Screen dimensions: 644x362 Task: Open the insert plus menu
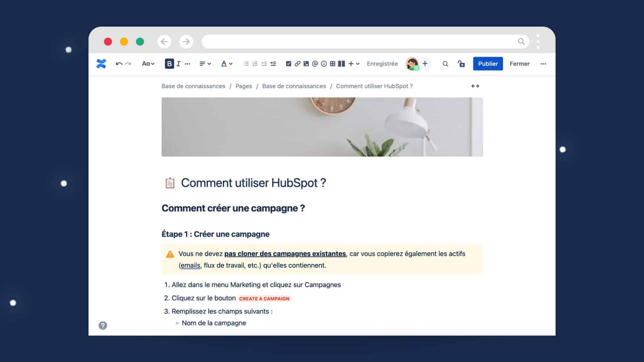[354, 64]
